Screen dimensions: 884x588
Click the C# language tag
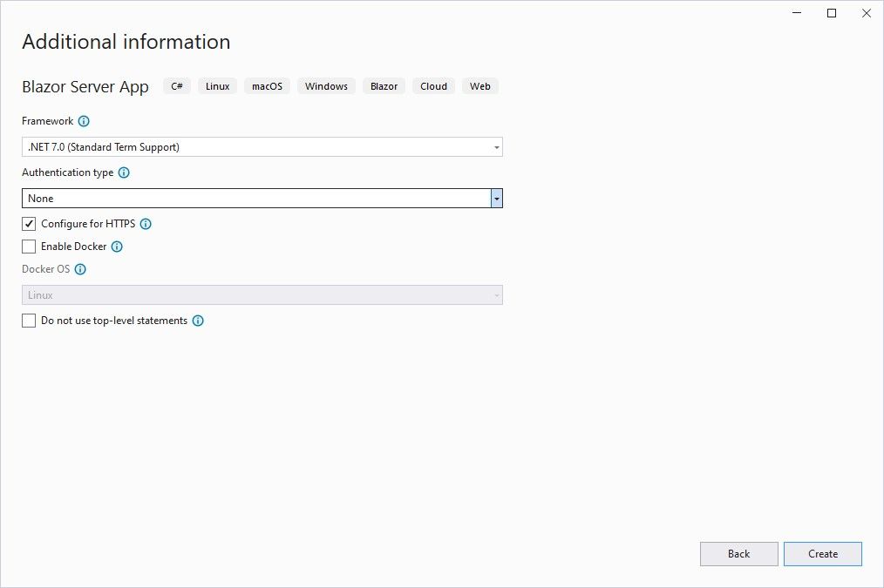tap(177, 86)
